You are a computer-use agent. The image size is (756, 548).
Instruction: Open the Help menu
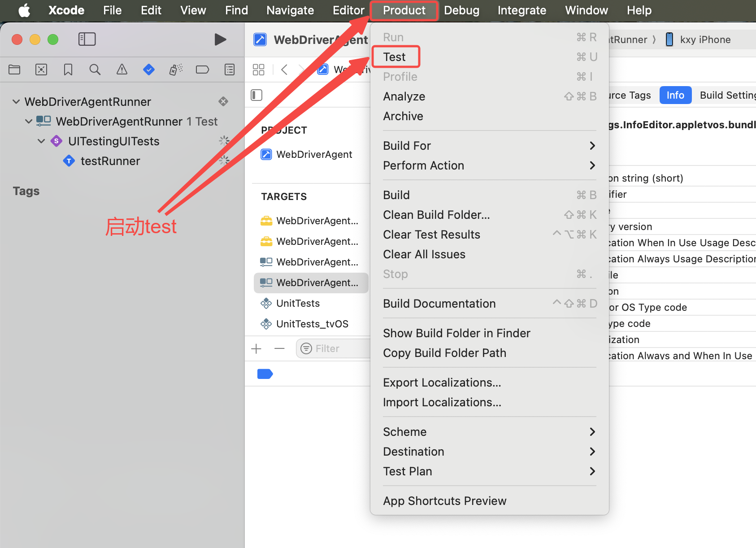(x=639, y=10)
